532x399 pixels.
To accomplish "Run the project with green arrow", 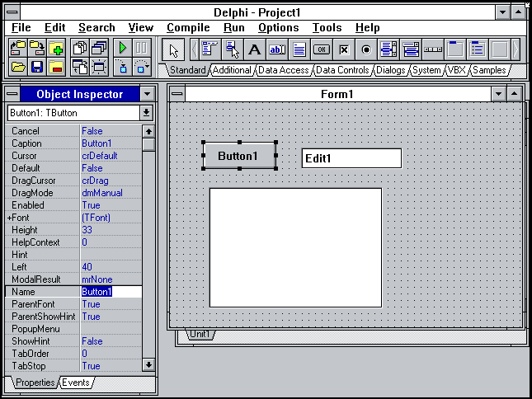I will coord(123,49).
